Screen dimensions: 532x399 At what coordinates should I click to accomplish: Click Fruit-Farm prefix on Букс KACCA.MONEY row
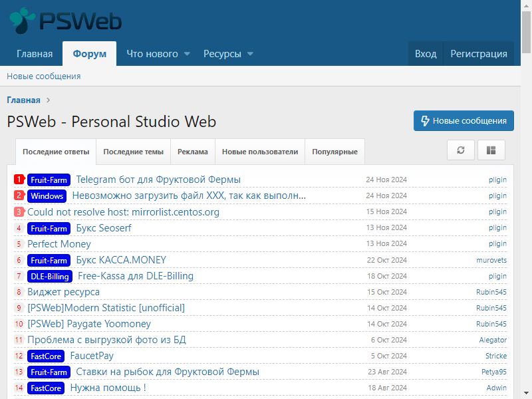point(49,260)
